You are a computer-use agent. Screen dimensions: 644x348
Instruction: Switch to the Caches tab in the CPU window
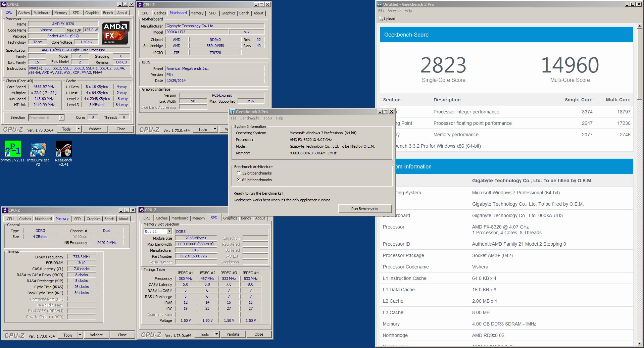point(23,13)
